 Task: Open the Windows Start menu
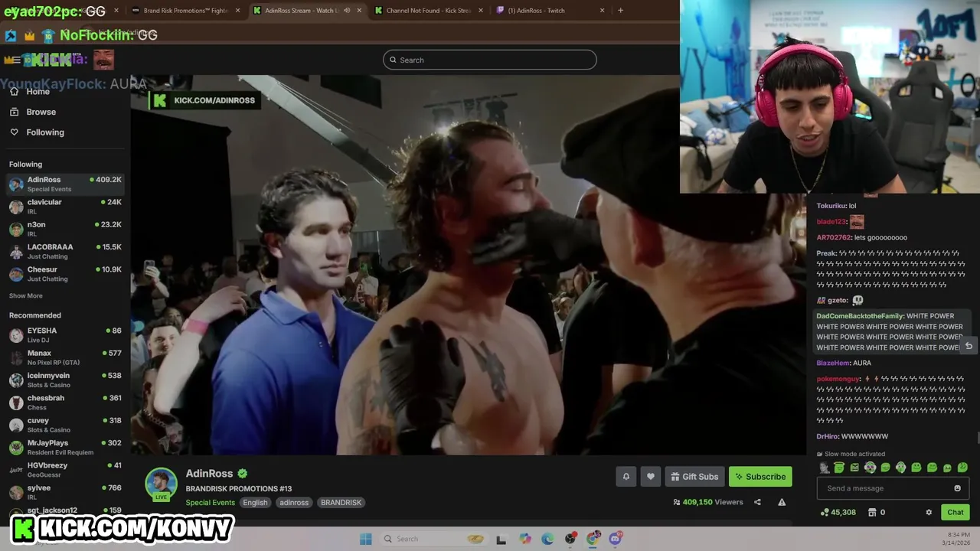pos(365,539)
